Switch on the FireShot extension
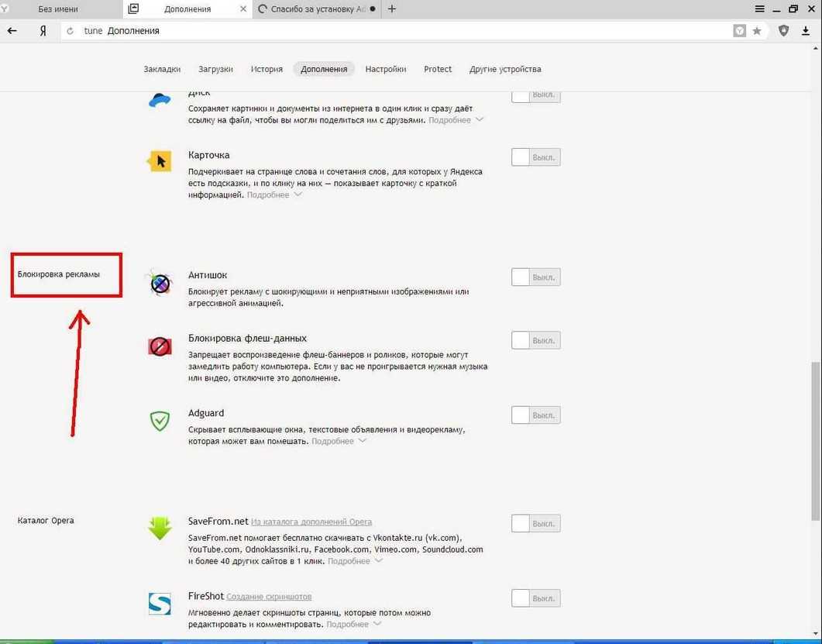 (535, 598)
